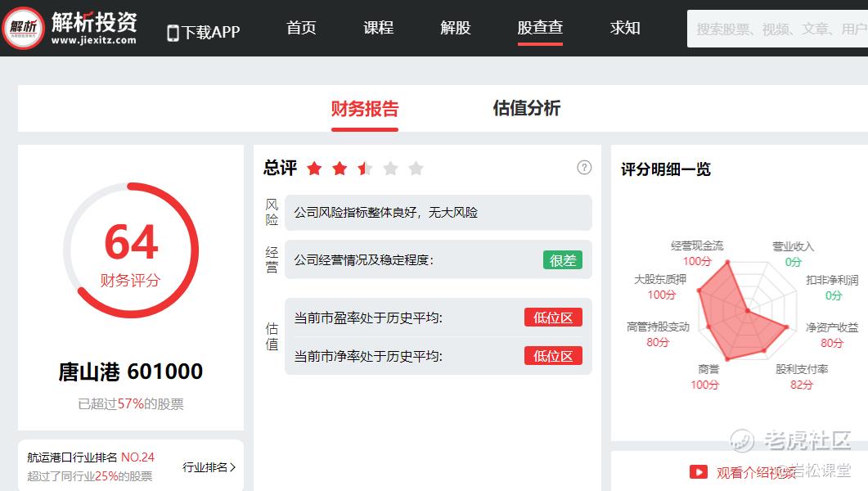Open the 求知 nav tab
Image resolution: width=868 pixels, height=491 pixels.
(625, 28)
